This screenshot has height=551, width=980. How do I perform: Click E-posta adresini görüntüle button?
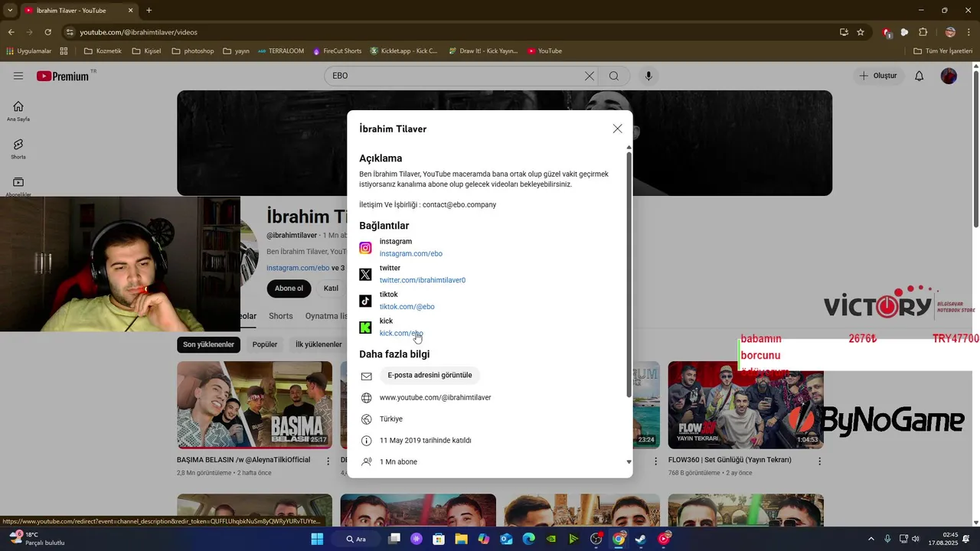pos(430,376)
